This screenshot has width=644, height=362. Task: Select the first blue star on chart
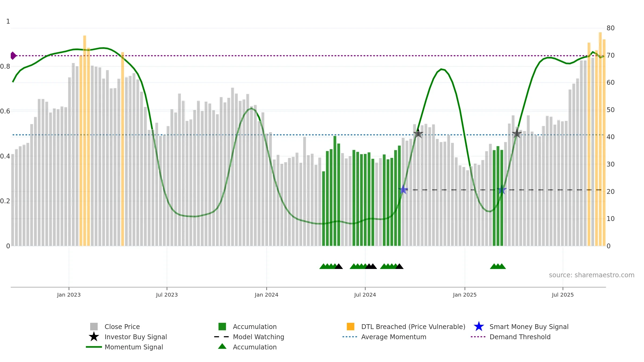[403, 190]
